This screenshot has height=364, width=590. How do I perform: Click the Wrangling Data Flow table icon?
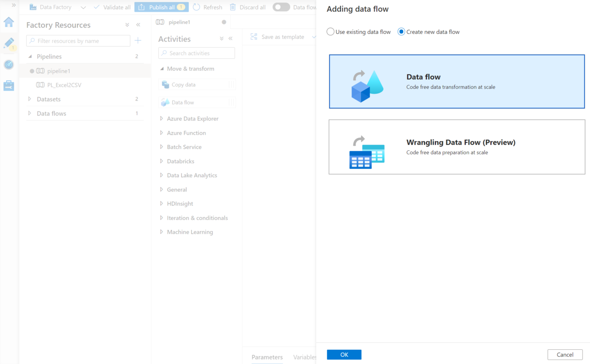(367, 152)
